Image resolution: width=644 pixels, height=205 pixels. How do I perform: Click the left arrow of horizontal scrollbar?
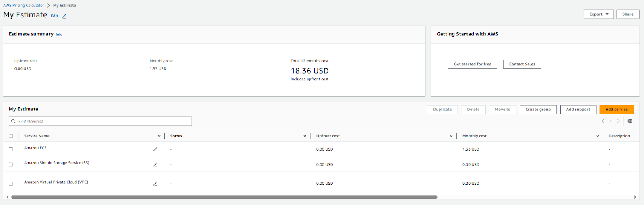point(7,197)
